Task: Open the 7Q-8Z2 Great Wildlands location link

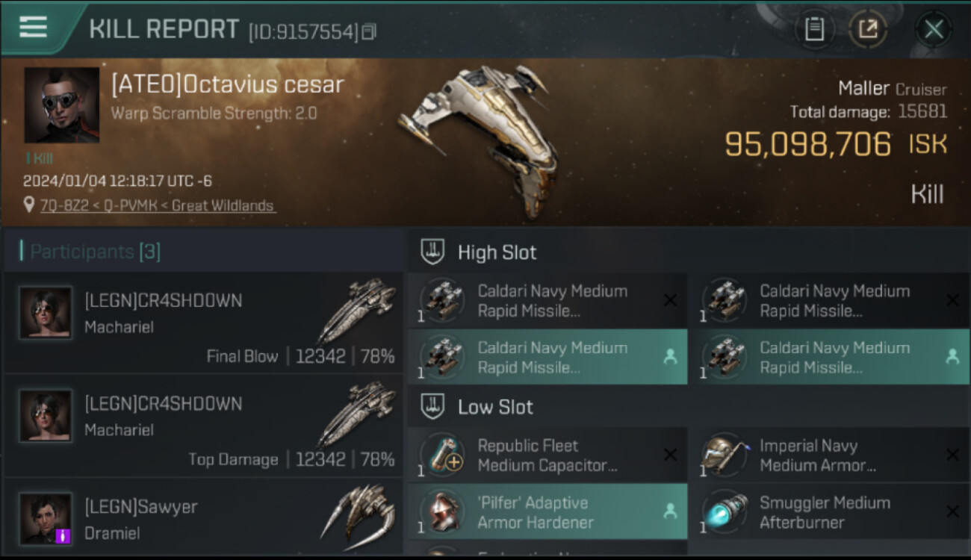Action: [x=158, y=205]
